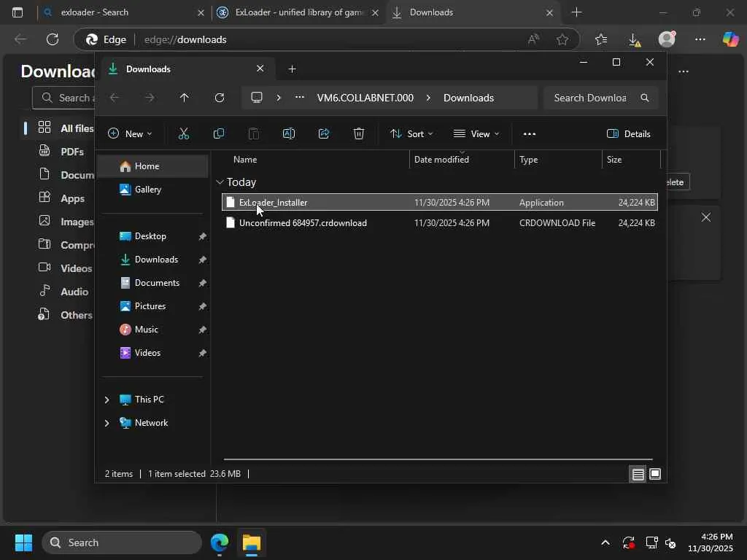The width and height of the screenshot is (747, 560).
Task: Switch to ExLoader unified library tab
Action: pyautogui.click(x=299, y=12)
